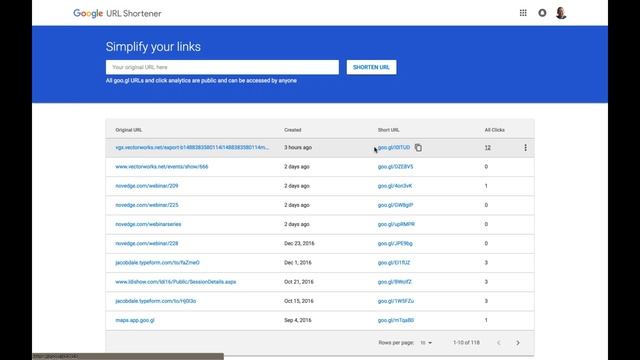The image size is (640, 360).
Task: Click the click count 12 in first row
Action: pyautogui.click(x=487, y=148)
